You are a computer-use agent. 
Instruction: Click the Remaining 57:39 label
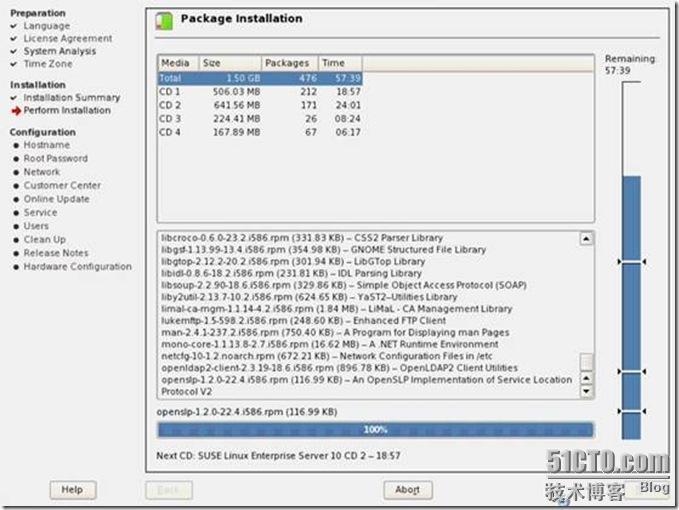(630, 65)
